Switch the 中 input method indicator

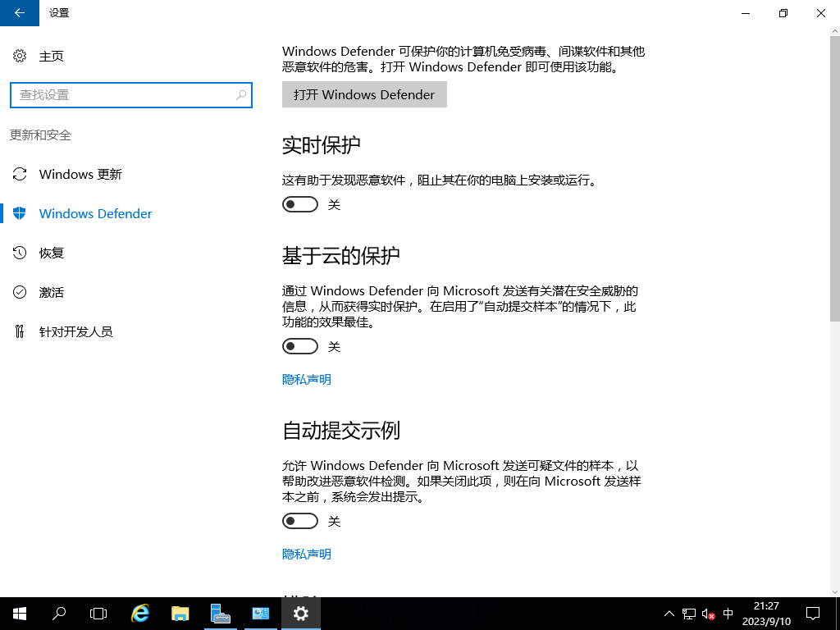point(728,614)
